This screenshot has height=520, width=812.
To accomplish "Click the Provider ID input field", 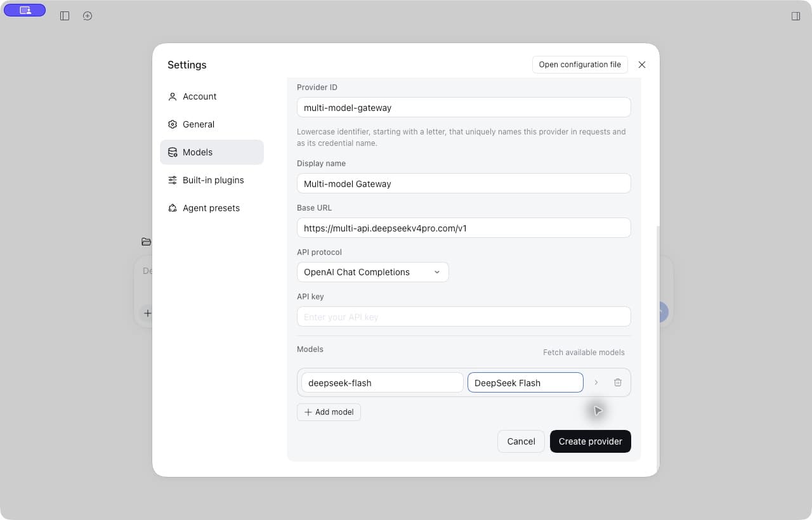I will [x=464, y=107].
